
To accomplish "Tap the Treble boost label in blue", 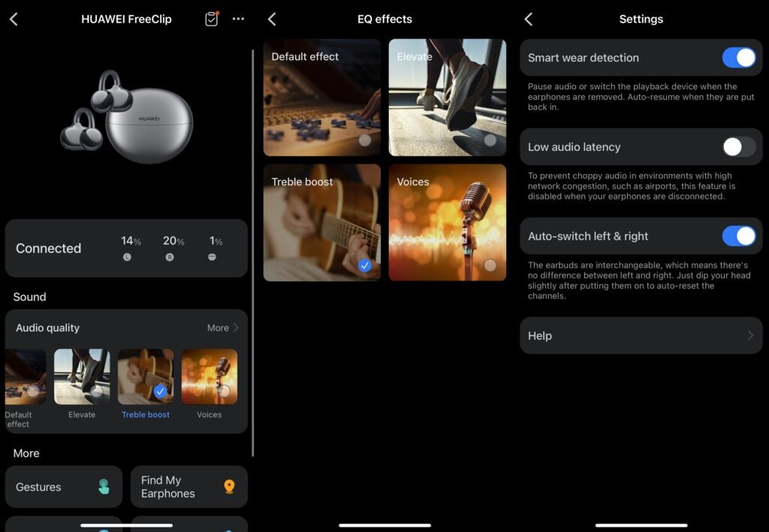I will tap(146, 414).
